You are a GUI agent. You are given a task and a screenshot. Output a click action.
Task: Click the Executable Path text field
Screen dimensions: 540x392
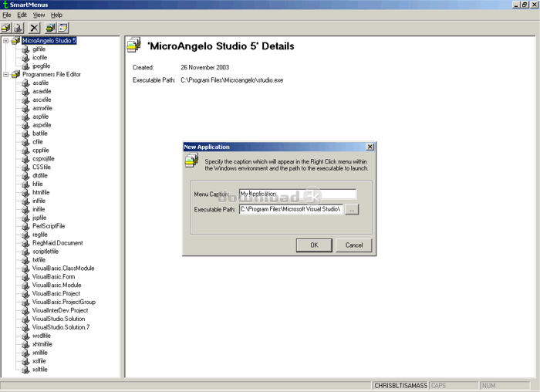click(292, 209)
